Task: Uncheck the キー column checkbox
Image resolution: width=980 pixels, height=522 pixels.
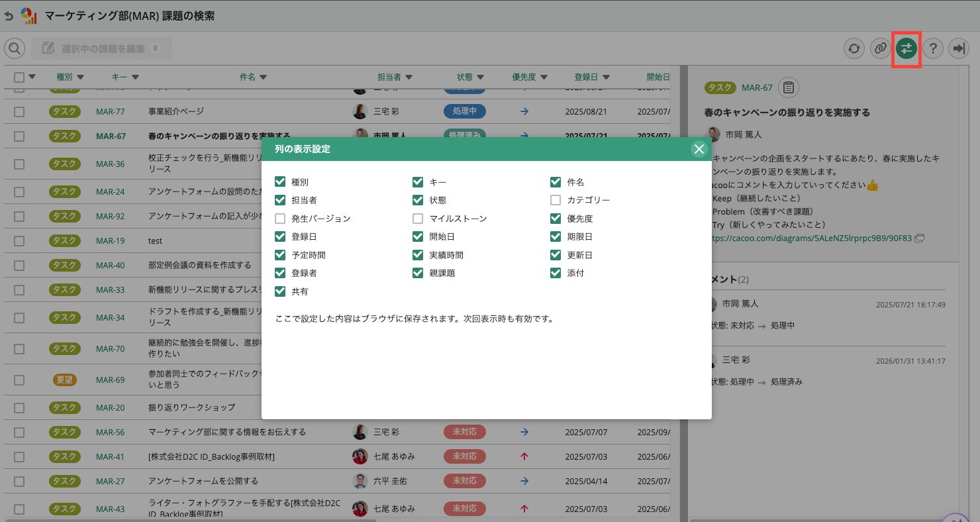Action: (x=418, y=182)
